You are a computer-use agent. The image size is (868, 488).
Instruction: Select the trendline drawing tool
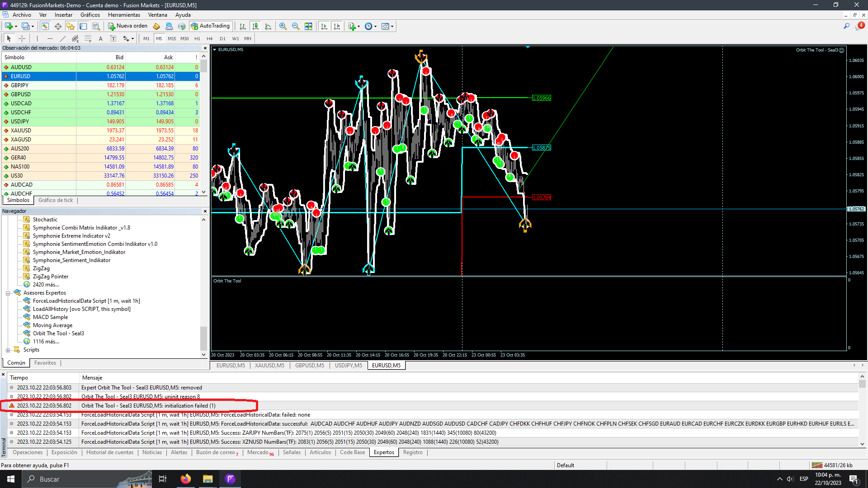click(x=63, y=39)
